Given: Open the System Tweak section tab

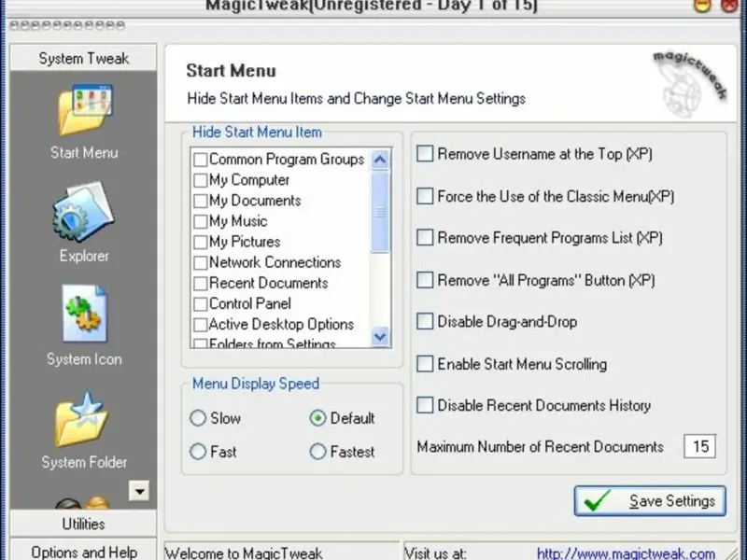Looking at the screenshot, I should click(x=83, y=58).
